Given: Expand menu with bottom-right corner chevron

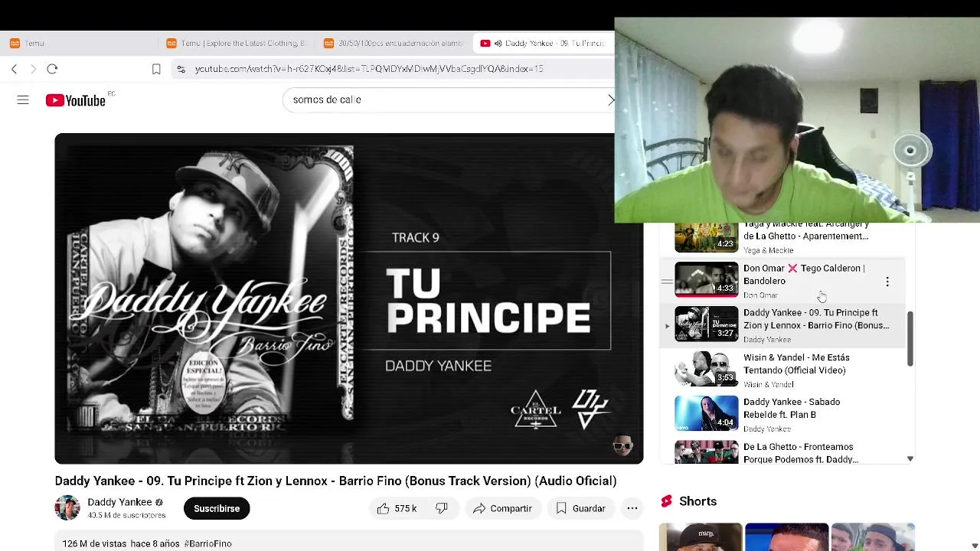Looking at the screenshot, I should point(974,546).
